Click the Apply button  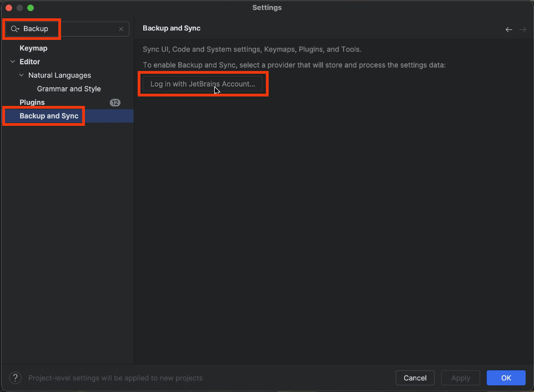click(x=460, y=378)
